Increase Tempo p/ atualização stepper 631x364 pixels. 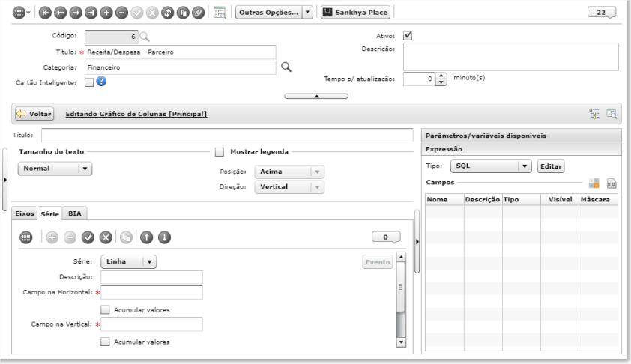click(441, 76)
